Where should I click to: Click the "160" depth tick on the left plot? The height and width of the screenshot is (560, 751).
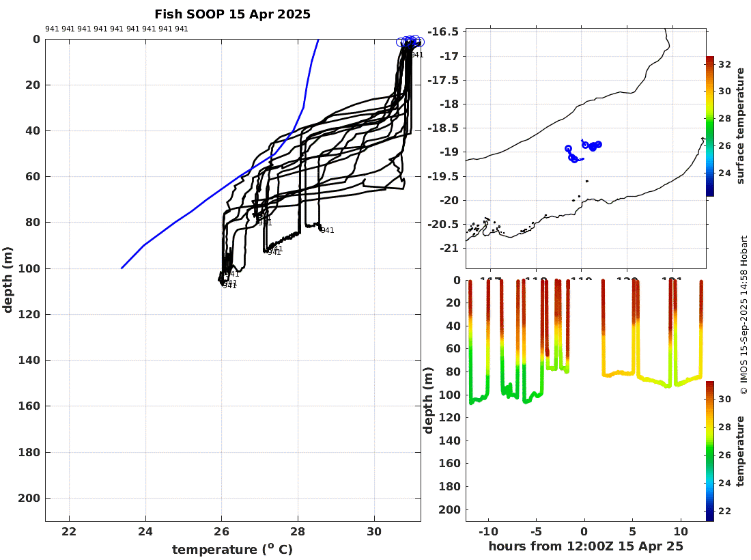pyautogui.click(x=29, y=406)
